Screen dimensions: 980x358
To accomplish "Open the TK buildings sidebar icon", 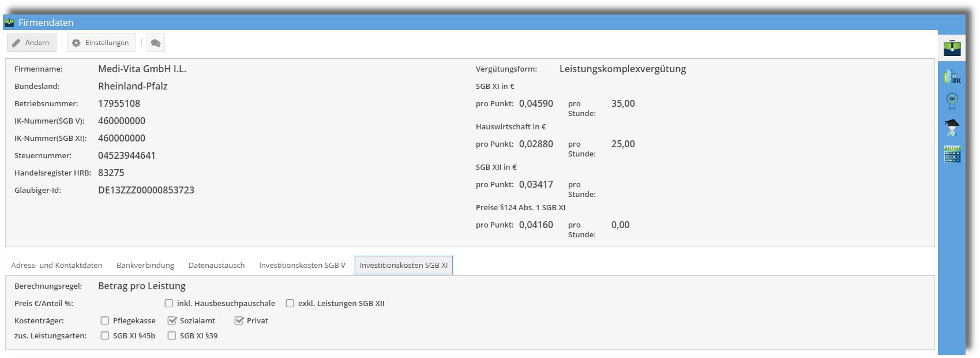I will [952, 76].
